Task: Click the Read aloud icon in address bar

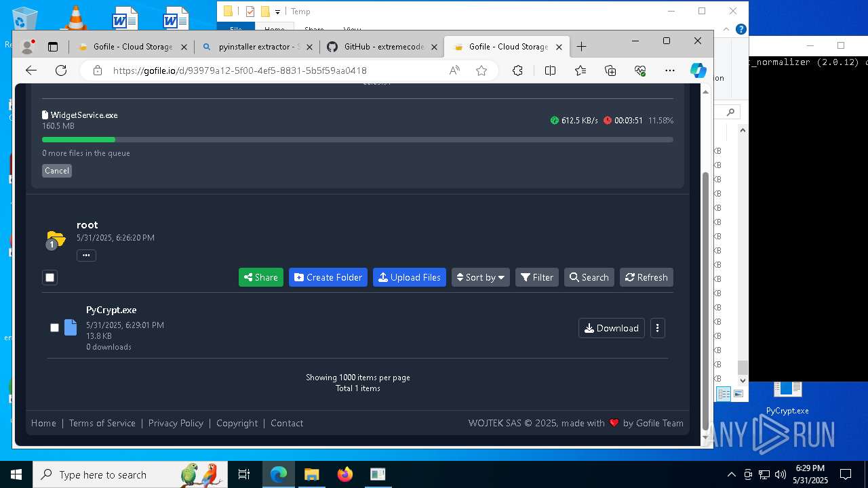Action: pos(454,70)
